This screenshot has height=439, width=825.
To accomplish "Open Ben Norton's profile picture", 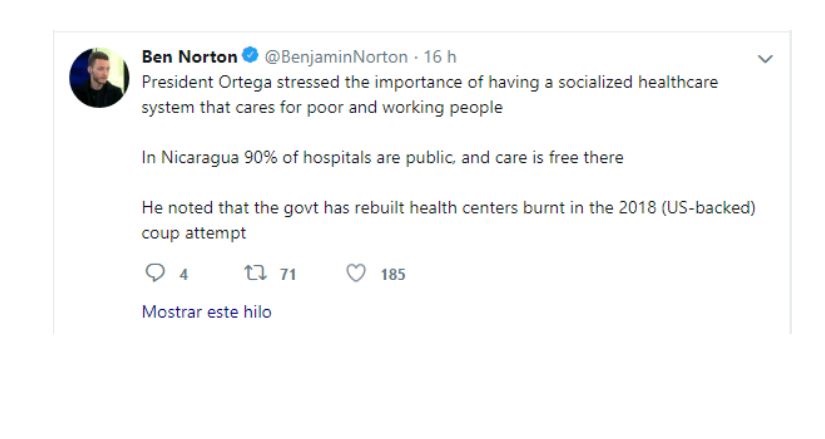I will pos(99,77).
